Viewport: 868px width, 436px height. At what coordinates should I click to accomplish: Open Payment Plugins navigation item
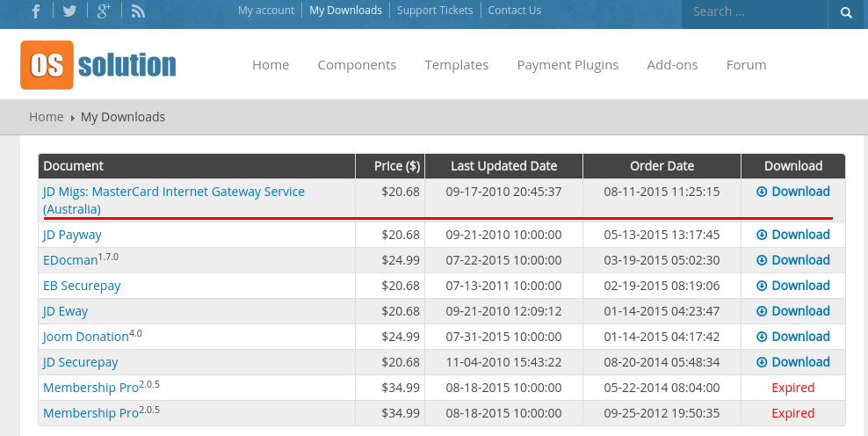point(568,65)
